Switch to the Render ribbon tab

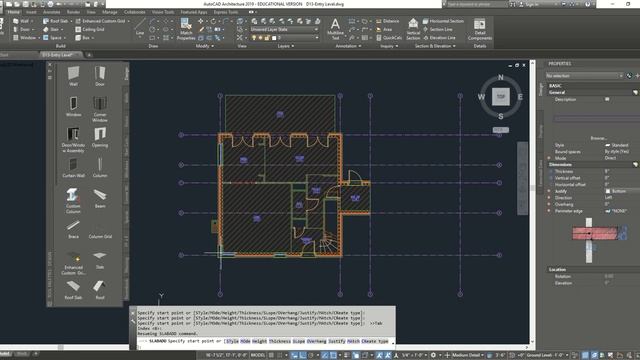[x=73, y=12]
